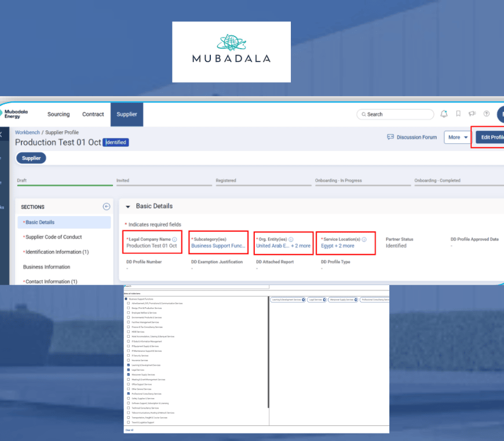Uncheck Legal Services checkbox
Screen dimensions: 504x441
click(129, 370)
